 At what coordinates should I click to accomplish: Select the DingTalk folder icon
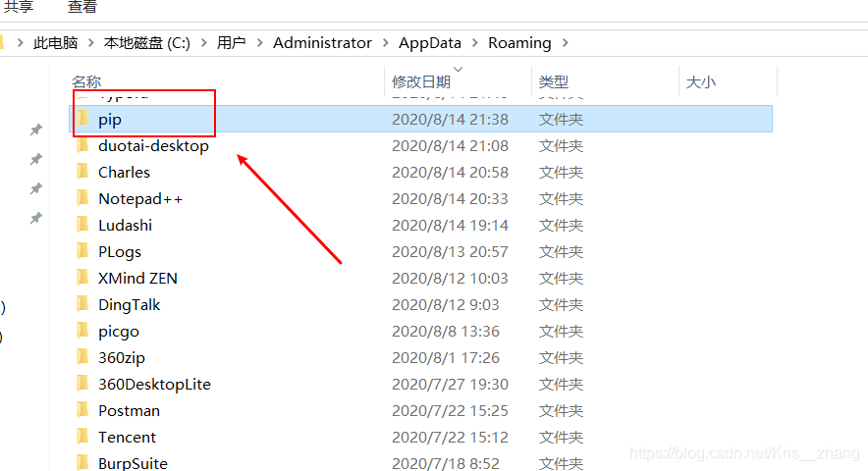click(x=83, y=304)
